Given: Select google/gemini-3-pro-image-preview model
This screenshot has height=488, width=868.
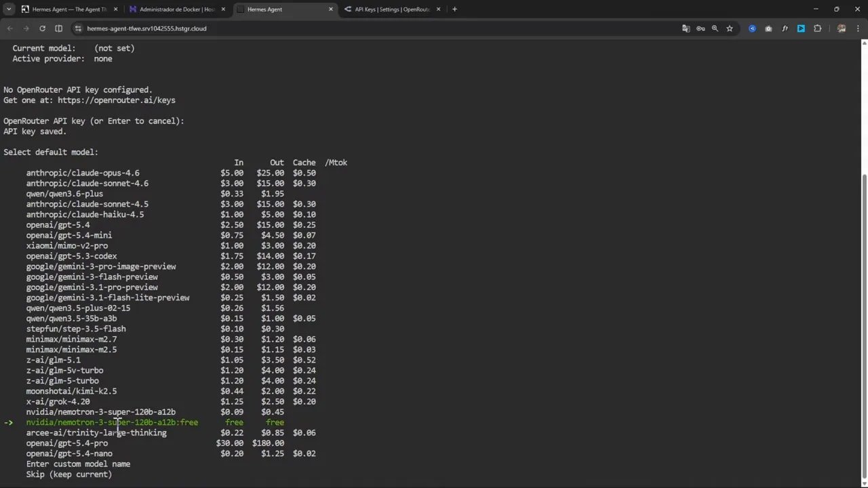Looking at the screenshot, I should pos(171,266).
